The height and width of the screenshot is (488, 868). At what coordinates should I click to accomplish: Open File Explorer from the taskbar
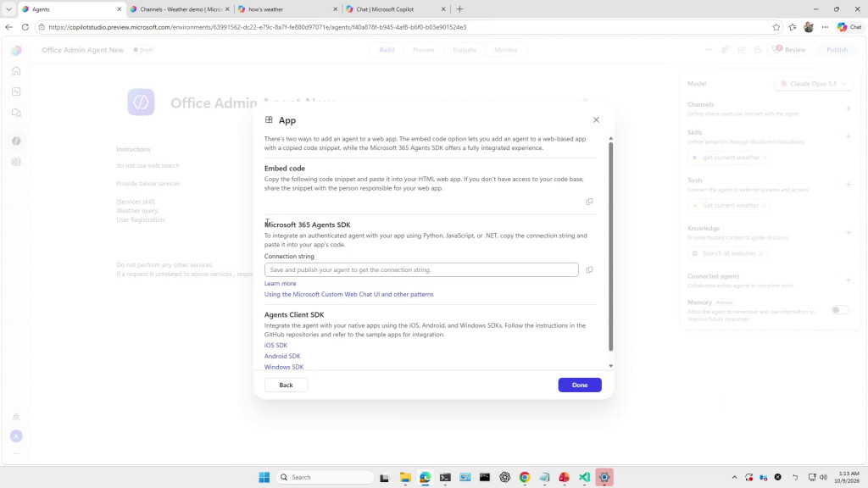[405, 477]
